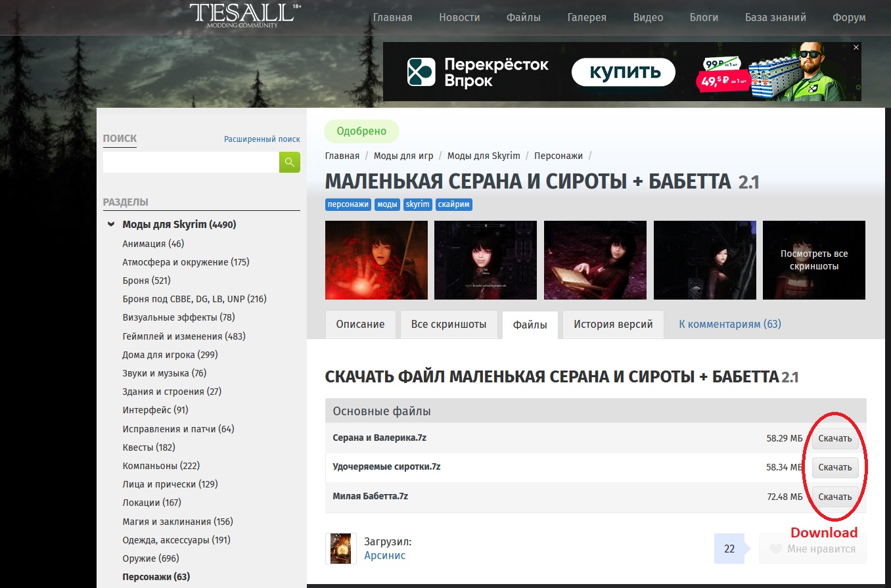Select the моды tag
The width and height of the screenshot is (891, 588).
[388, 204]
